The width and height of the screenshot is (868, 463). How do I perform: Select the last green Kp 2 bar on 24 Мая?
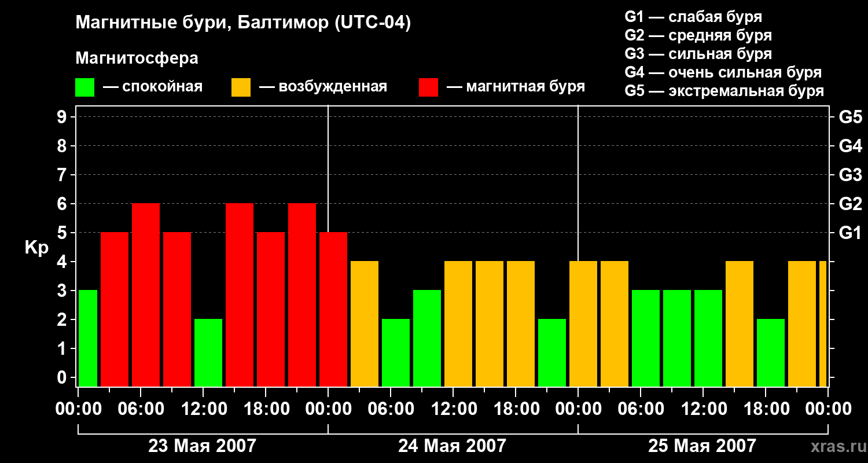552,352
